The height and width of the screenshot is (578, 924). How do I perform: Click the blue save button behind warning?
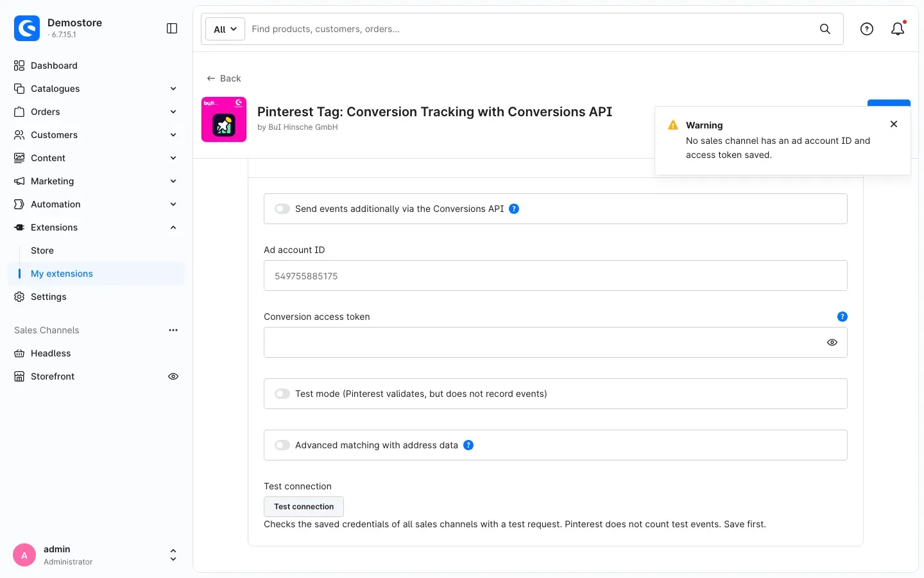coord(889,103)
